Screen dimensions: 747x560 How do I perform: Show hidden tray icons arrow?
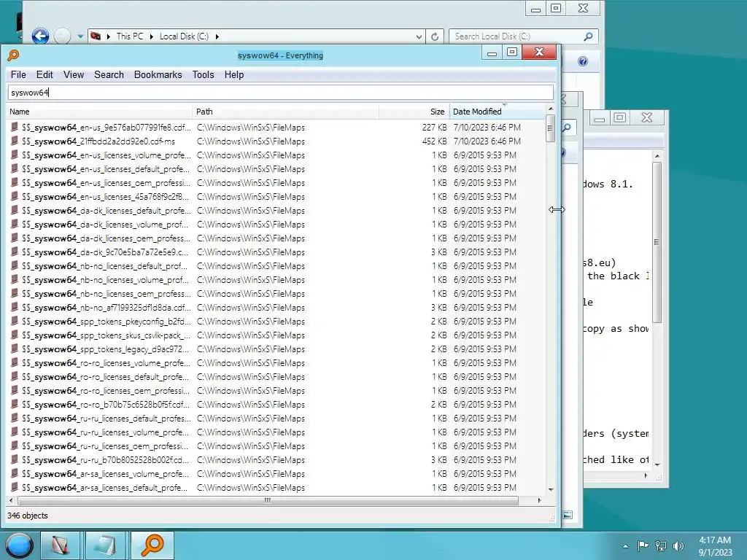625,545
